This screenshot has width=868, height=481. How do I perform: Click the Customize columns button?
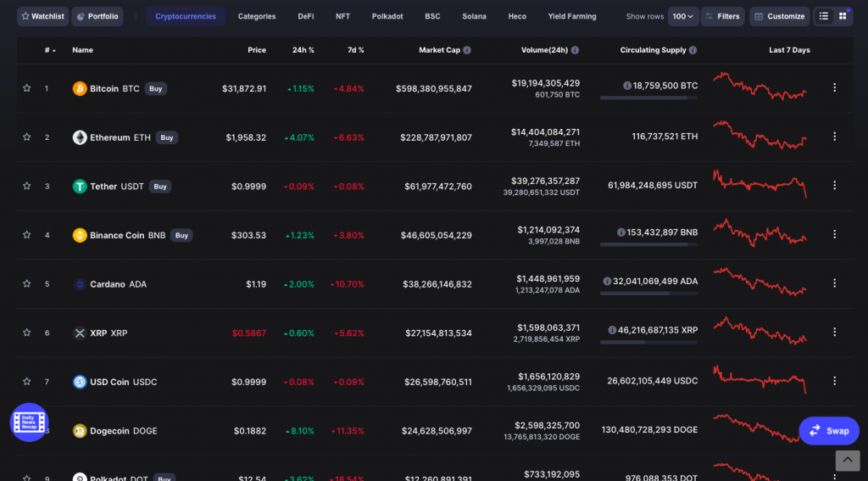click(780, 17)
